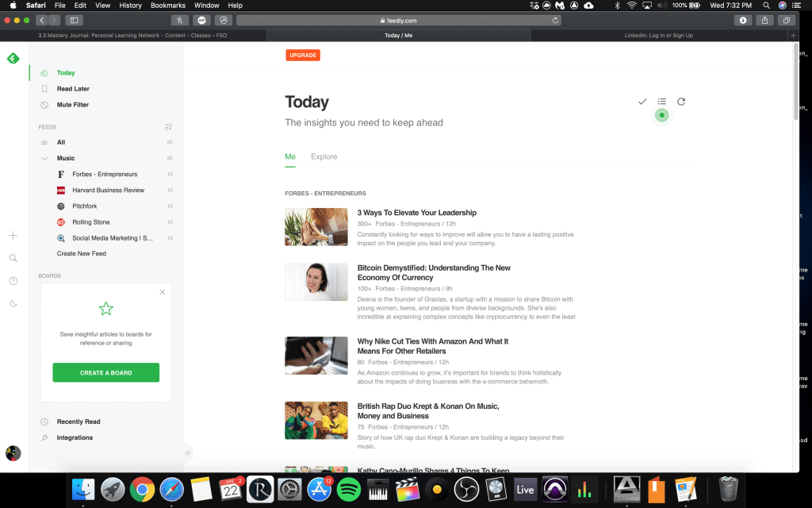Collapse the Music feed folder

coord(44,159)
